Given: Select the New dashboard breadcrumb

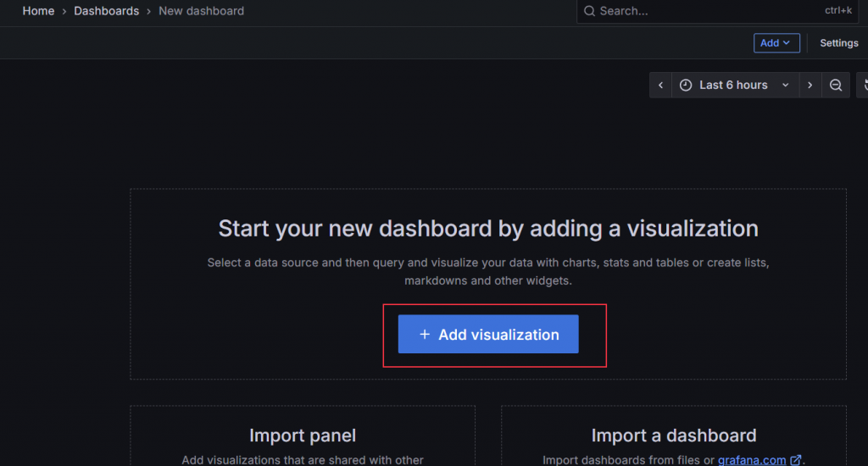Looking at the screenshot, I should coord(201,11).
